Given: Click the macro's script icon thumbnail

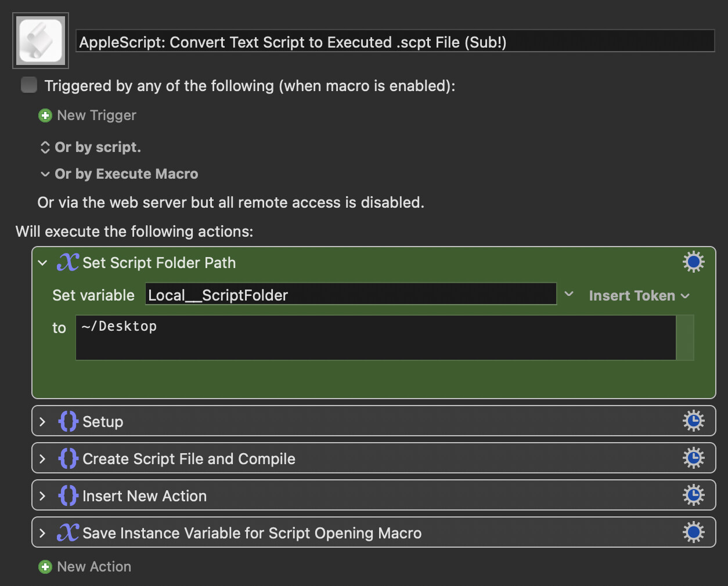Looking at the screenshot, I should 41,41.
